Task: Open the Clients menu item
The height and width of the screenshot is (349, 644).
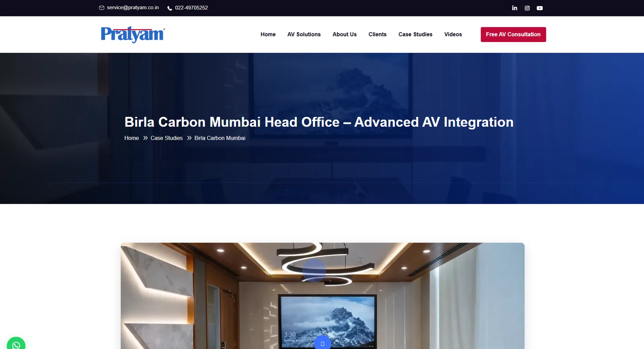Action: click(x=378, y=35)
